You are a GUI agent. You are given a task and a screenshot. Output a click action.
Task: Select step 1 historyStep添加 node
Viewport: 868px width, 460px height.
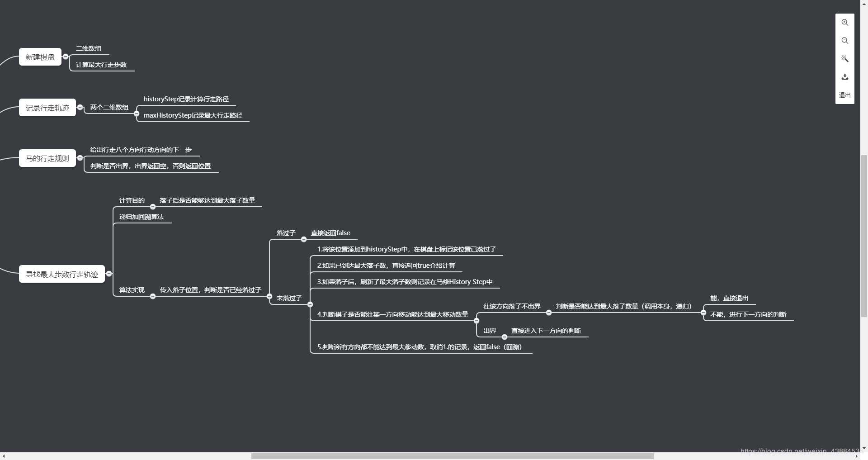(407, 249)
